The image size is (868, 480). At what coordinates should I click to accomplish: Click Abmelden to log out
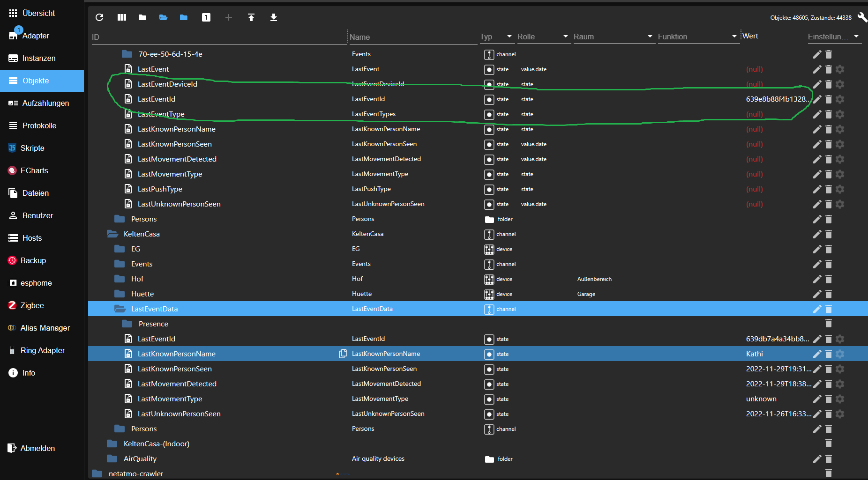[x=36, y=448]
